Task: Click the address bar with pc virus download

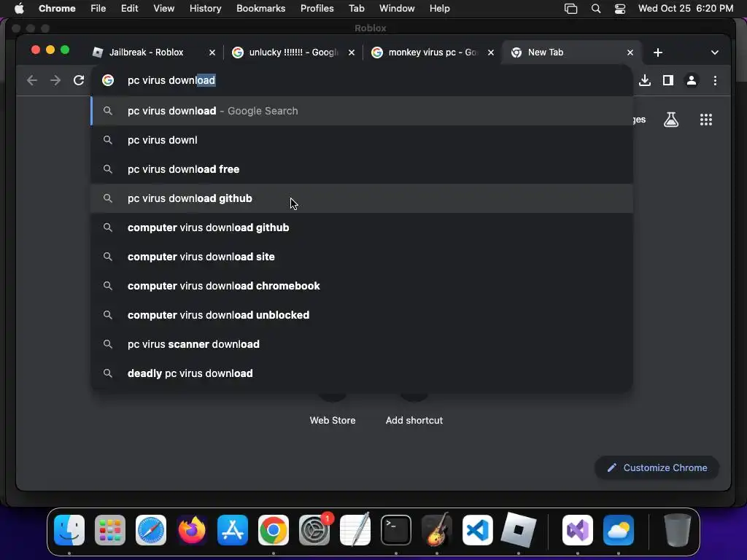Action: (362, 80)
